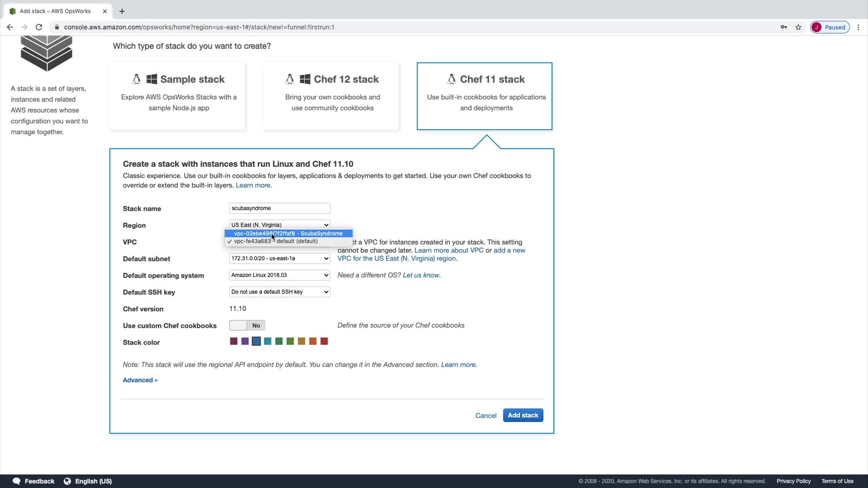Select the Chef 11 stack card

pos(484,96)
